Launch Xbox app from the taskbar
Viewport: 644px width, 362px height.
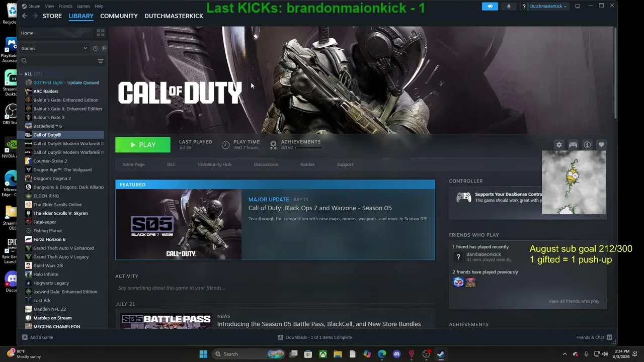click(x=323, y=354)
